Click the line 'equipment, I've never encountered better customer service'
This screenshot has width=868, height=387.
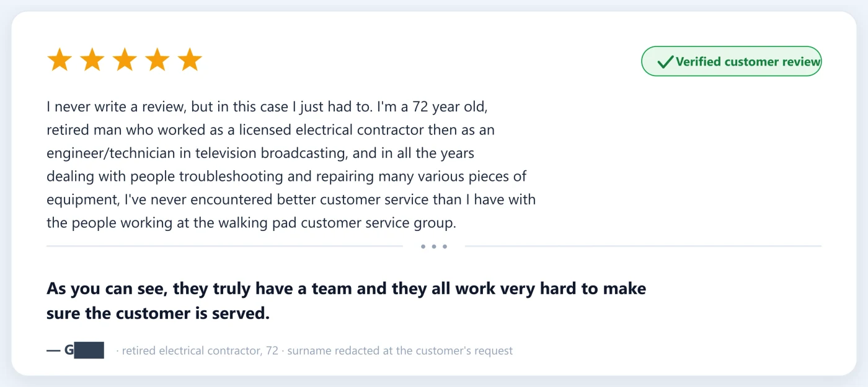click(x=291, y=199)
